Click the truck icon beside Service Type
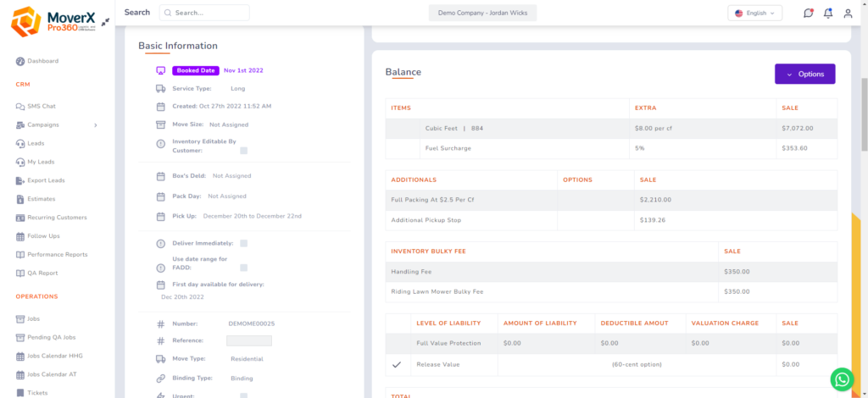 [x=160, y=88]
